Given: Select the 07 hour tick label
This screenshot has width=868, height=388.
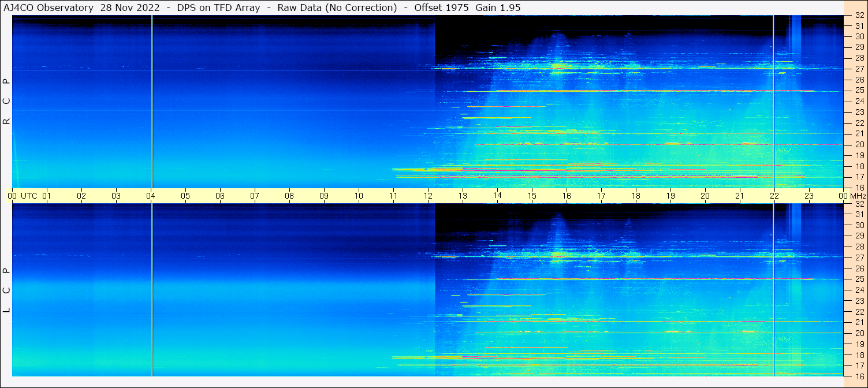Looking at the screenshot, I should 255,196.
